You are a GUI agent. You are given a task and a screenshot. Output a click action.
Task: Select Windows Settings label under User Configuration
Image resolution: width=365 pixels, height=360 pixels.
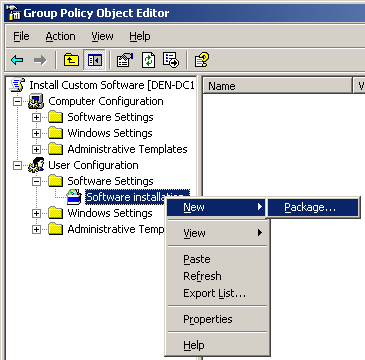pos(110,213)
